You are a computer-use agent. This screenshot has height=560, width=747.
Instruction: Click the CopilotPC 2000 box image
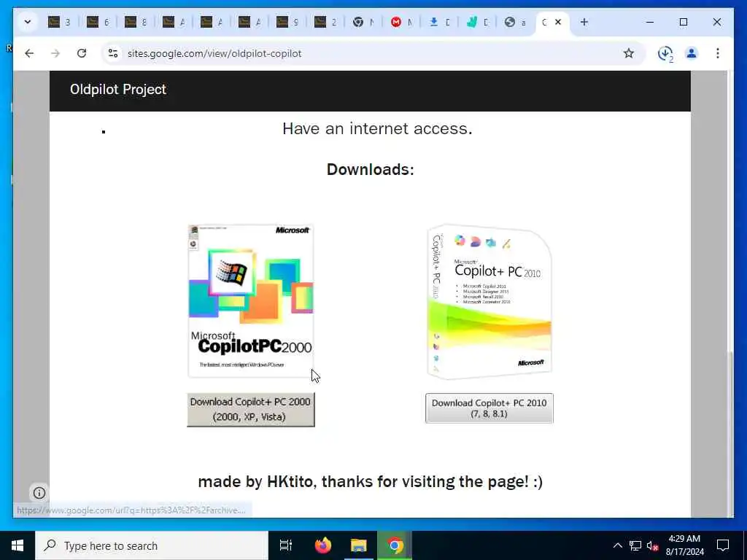251,301
